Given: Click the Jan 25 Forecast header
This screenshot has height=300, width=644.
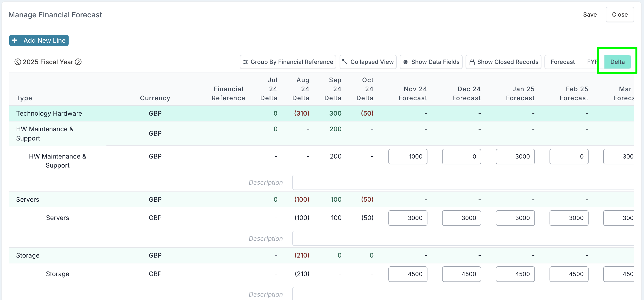Looking at the screenshot, I should pyautogui.click(x=520, y=93).
